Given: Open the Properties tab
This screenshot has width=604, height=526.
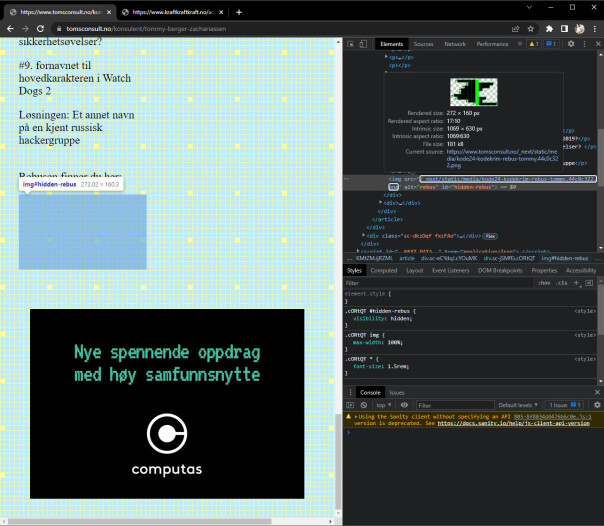Looking at the screenshot, I should (x=544, y=270).
